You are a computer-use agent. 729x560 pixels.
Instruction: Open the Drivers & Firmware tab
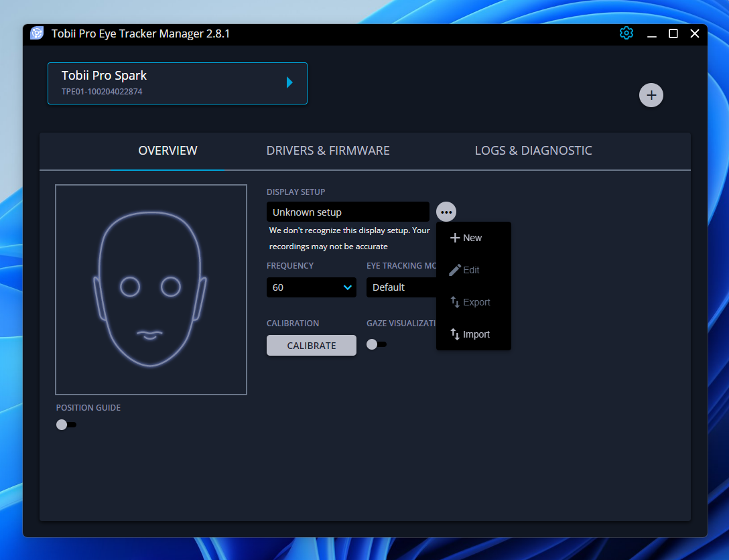click(328, 151)
